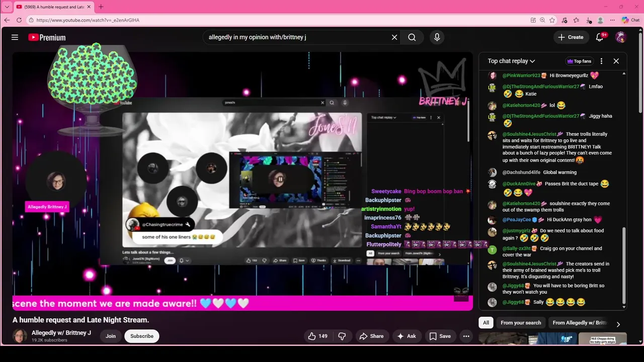This screenshot has width=644, height=362.
Task: Open the Create menu
Action: (571, 37)
